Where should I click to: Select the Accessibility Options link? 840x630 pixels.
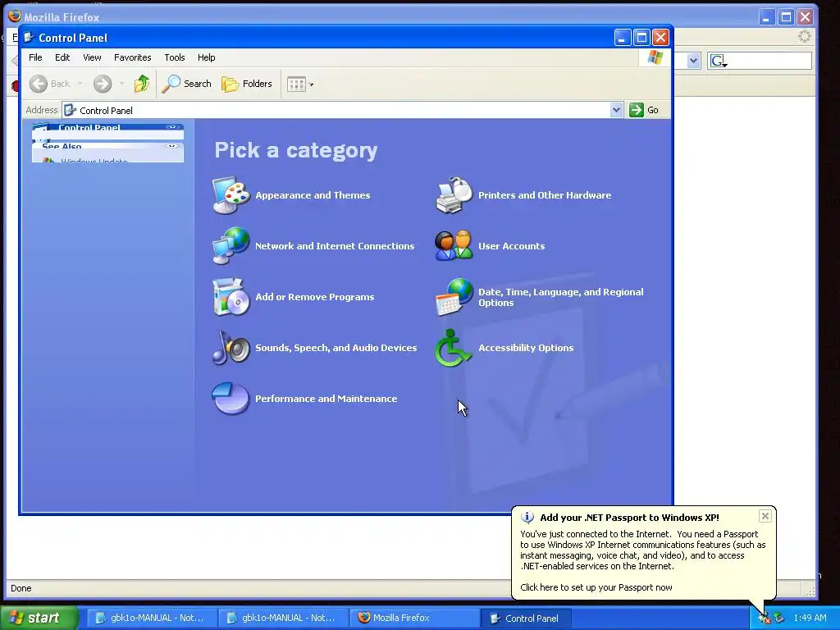[526, 348]
